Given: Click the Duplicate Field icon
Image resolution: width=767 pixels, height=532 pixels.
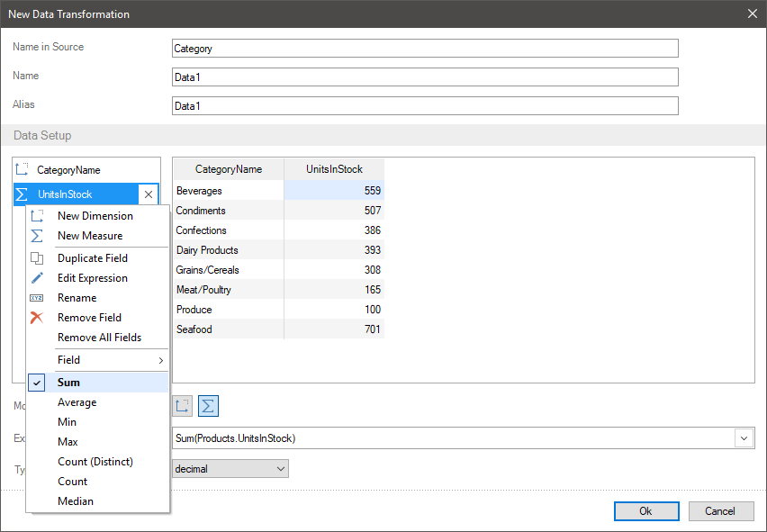Looking at the screenshot, I should tap(37, 258).
